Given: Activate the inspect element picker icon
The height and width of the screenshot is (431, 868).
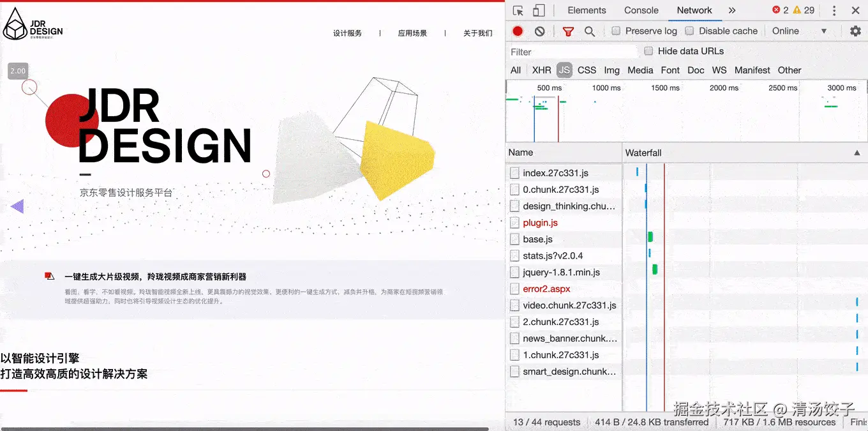Looking at the screenshot, I should (x=518, y=10).
